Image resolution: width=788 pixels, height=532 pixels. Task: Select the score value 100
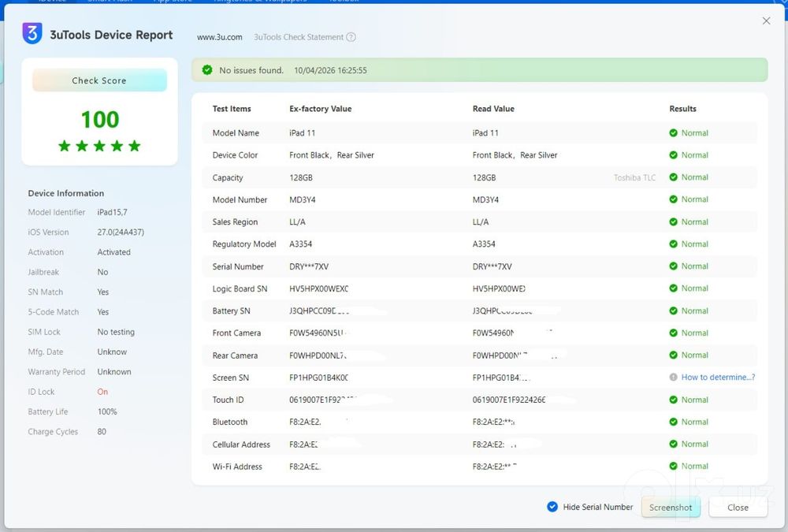point(100,120)
